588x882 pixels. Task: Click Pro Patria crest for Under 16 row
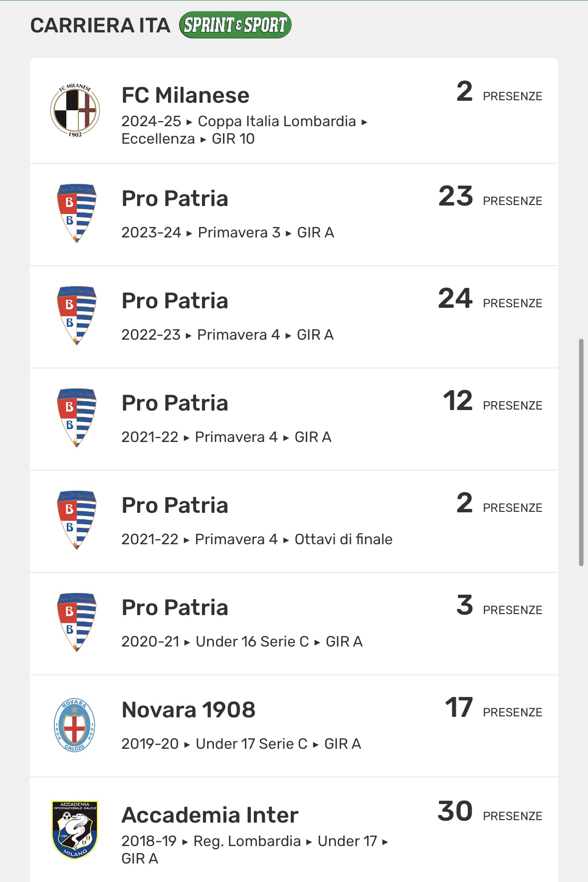[76, 623]
